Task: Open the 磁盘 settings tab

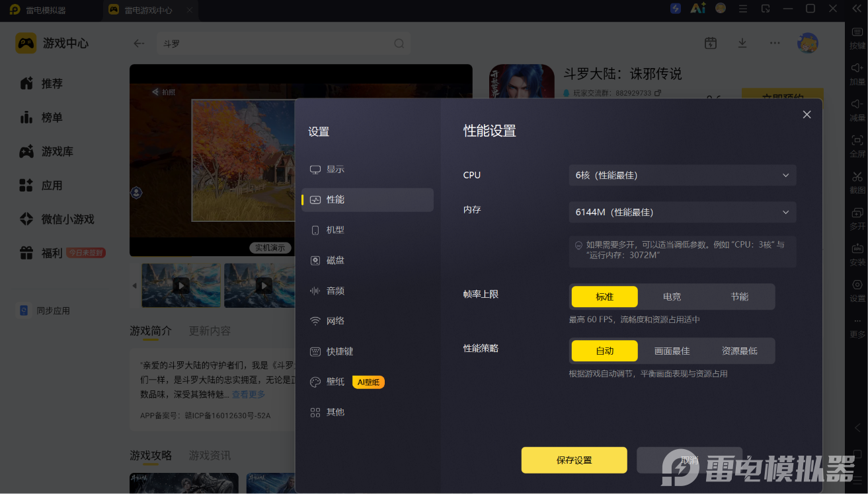Action: click(368, 261)
